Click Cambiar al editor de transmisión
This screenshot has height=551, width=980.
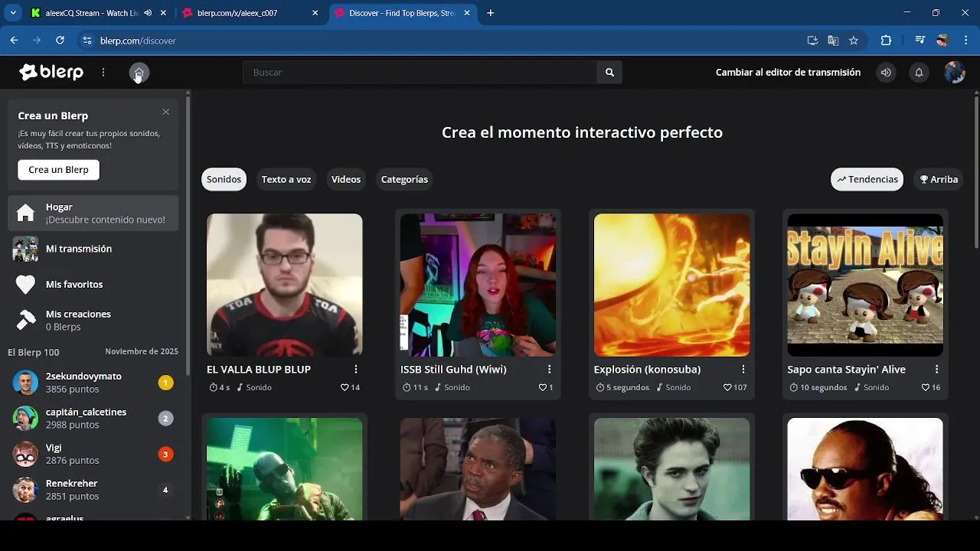(x=788, y=73)
